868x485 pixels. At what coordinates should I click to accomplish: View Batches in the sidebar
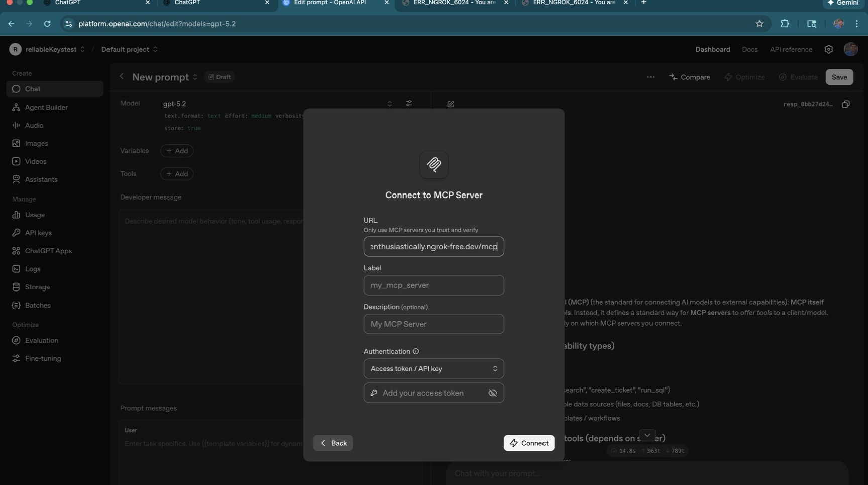[37, 305]
